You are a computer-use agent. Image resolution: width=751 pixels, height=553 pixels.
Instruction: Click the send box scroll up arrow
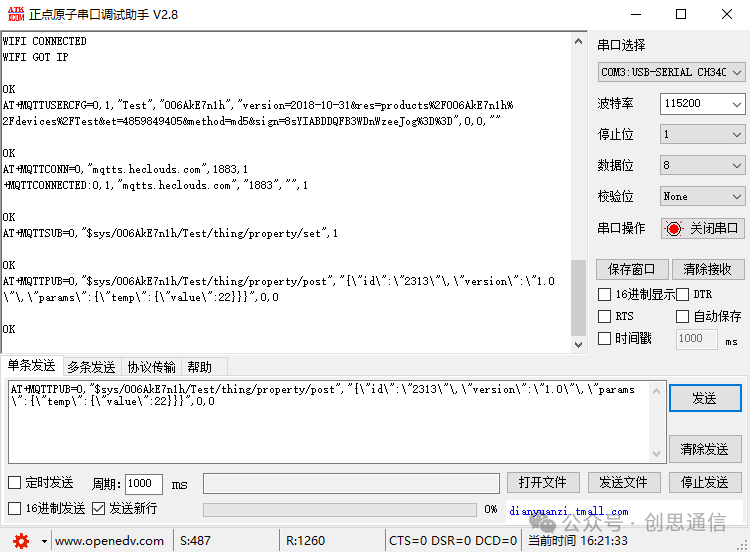click(x=656, y=391)
